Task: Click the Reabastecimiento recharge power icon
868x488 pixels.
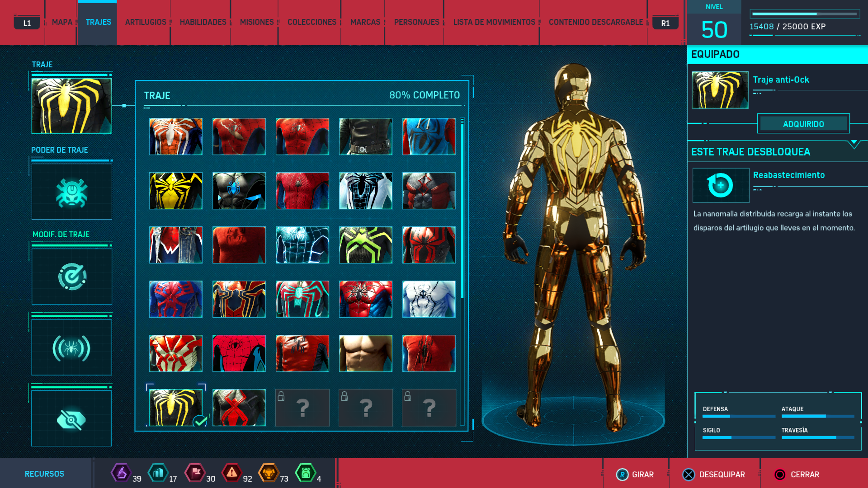Action: click(721, 185)
